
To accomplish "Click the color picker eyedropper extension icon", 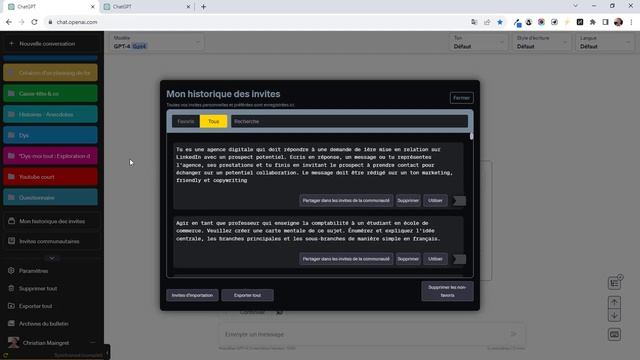I will 517,22.
